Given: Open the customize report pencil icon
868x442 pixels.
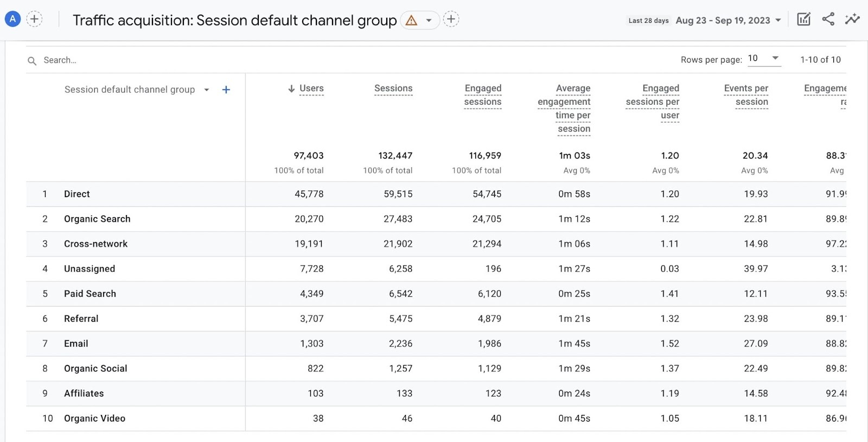Looking at the screenshot, I should pos(803,20).
